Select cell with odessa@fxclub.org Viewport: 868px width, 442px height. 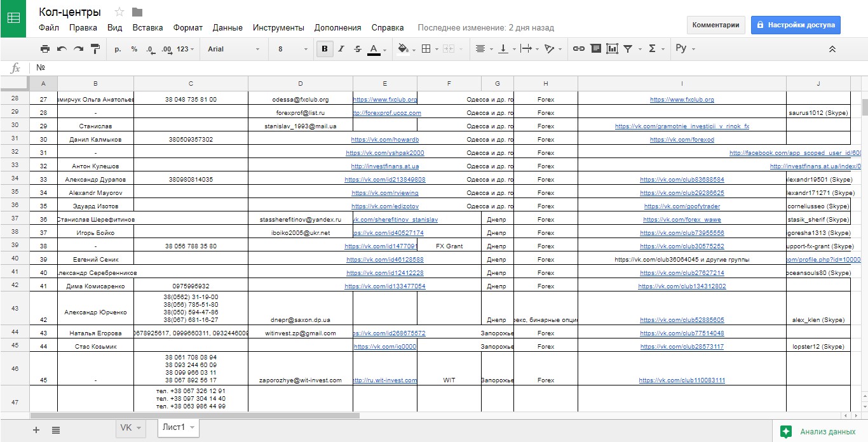click(x=301, y=100)
